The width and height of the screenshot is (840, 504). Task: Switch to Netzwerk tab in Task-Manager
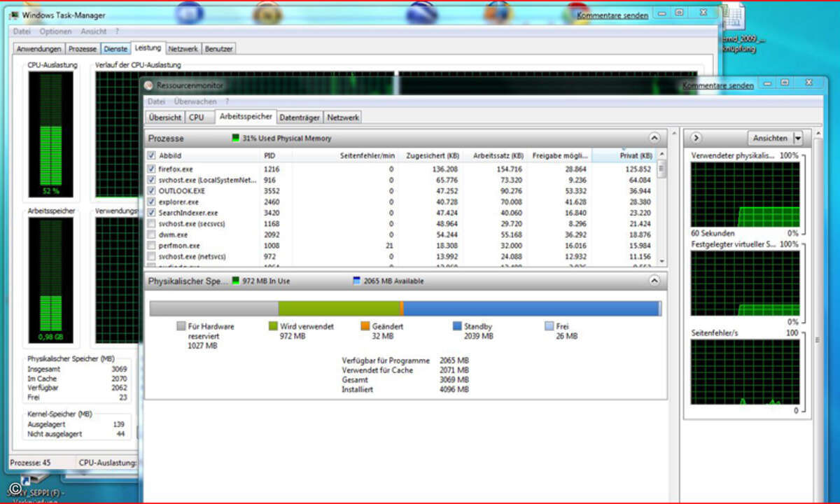[x=183, y=49]
